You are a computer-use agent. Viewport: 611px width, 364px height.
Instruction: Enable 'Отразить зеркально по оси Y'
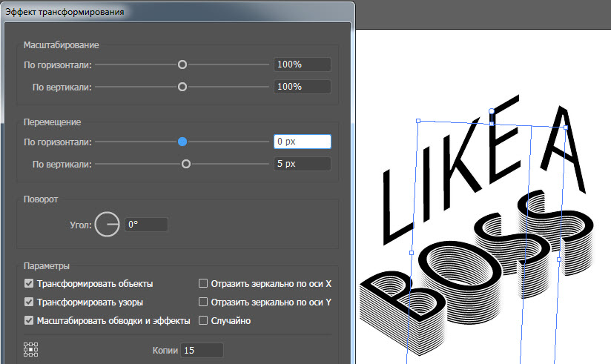[x=203, y=302]
